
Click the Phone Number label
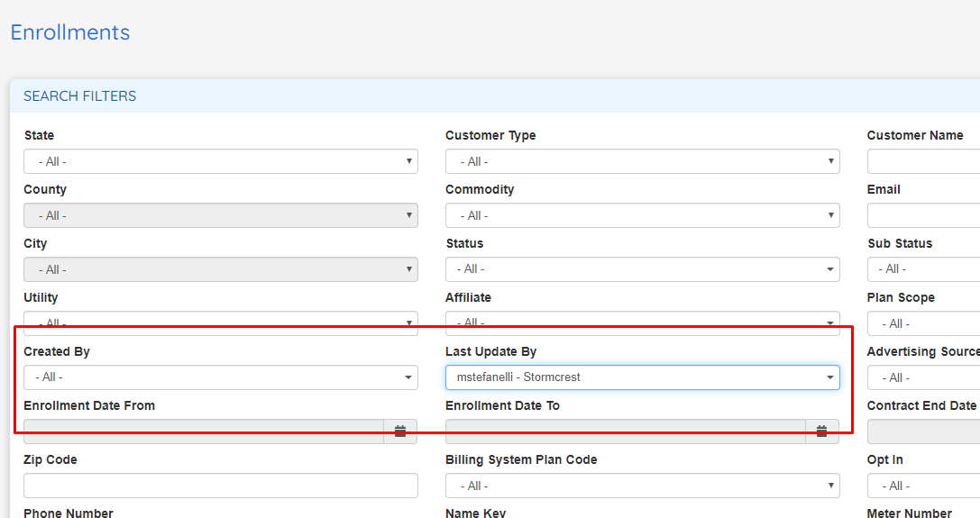point(69,513)
